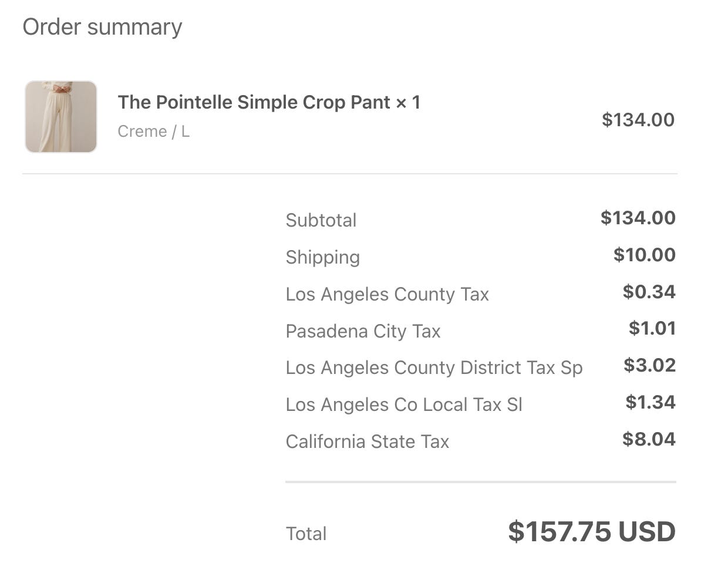This screenshot has height=580, width=728.
Task: Select Los Angeles Co Local Tax Sl
Action: pyautogui.click(x=404, y=404)
